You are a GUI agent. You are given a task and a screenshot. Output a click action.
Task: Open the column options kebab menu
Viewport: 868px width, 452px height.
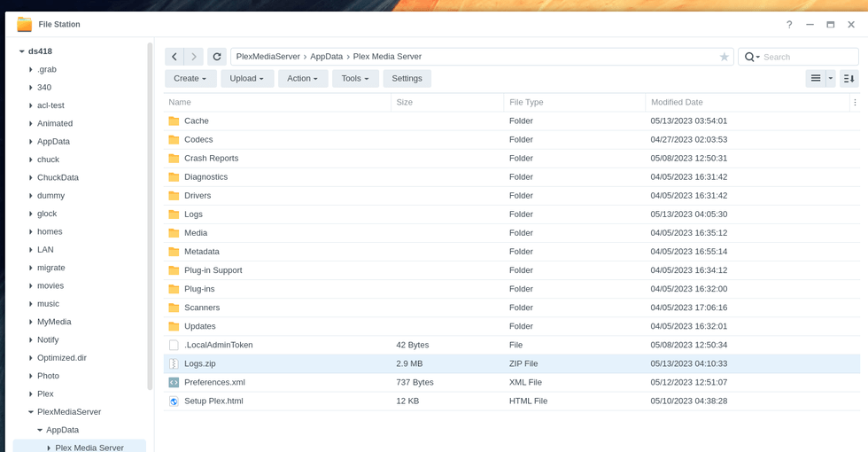tap(855, 103)
